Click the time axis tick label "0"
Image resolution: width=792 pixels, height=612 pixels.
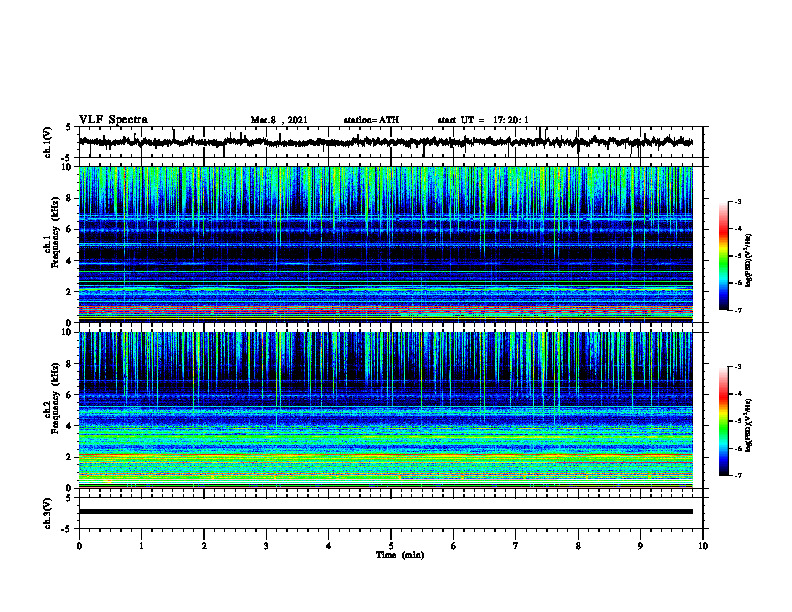(79, 546)
